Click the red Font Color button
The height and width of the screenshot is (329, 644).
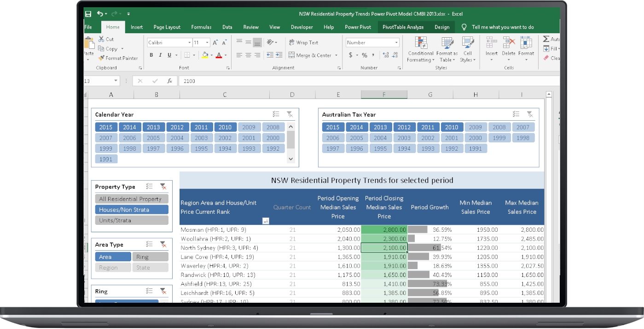[219, 55]
